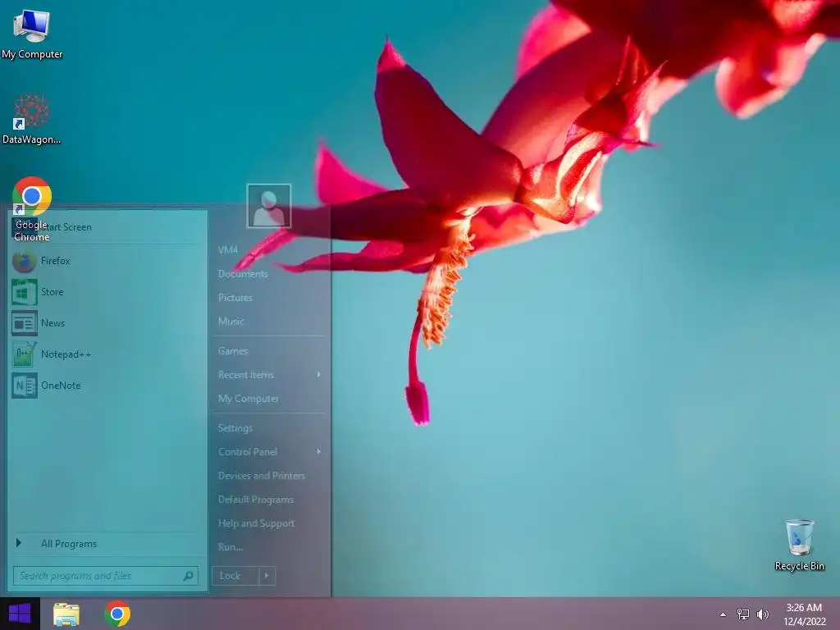Image resolution: width=840 pixels, height=630 pixels.
Task: Open OneNote from the Start menu
Action: [107, 386]
